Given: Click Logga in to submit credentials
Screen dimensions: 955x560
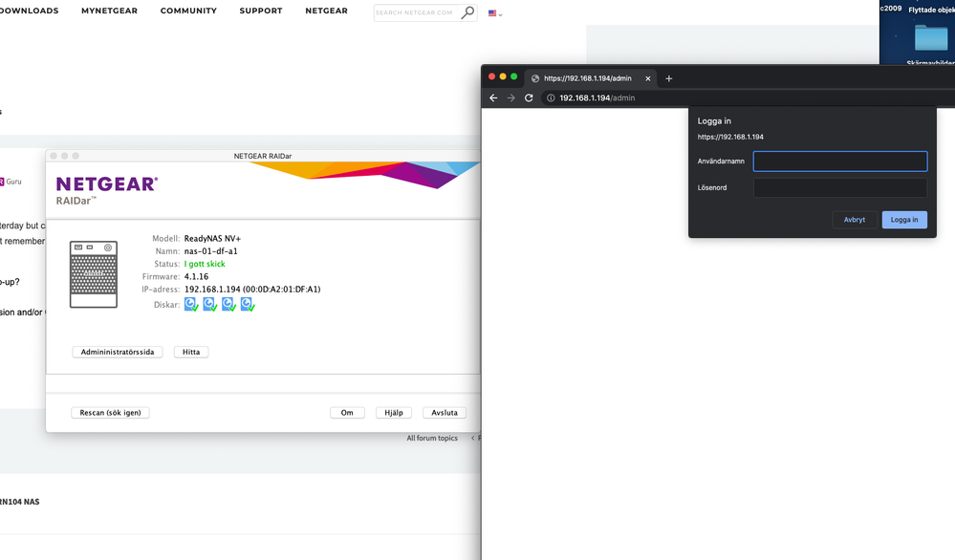Looking at the screenshot, I should pos(903,220).
